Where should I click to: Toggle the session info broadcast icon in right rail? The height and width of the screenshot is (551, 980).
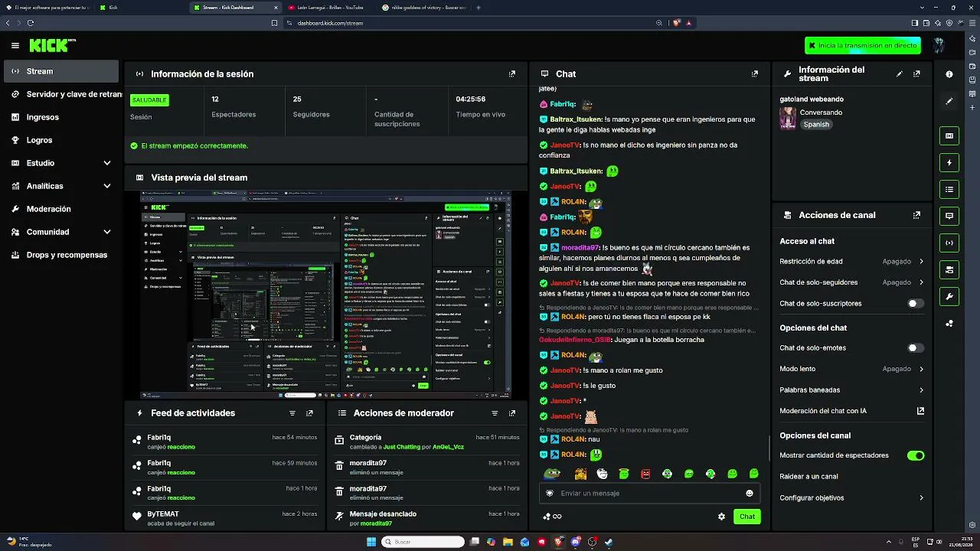point(949,243)
